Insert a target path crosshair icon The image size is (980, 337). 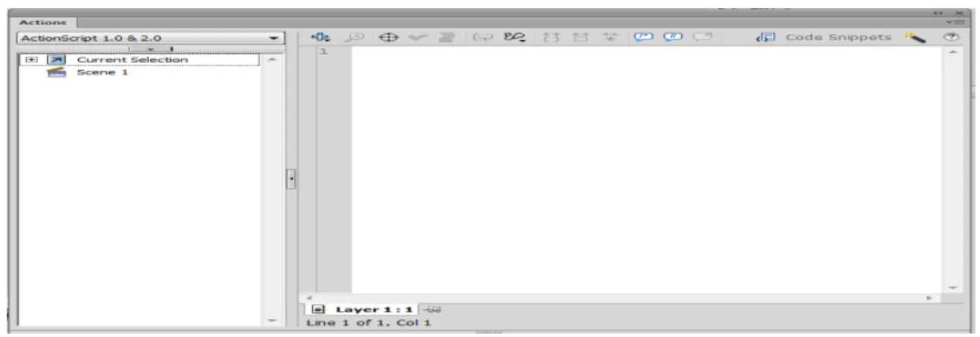[387, 37]
